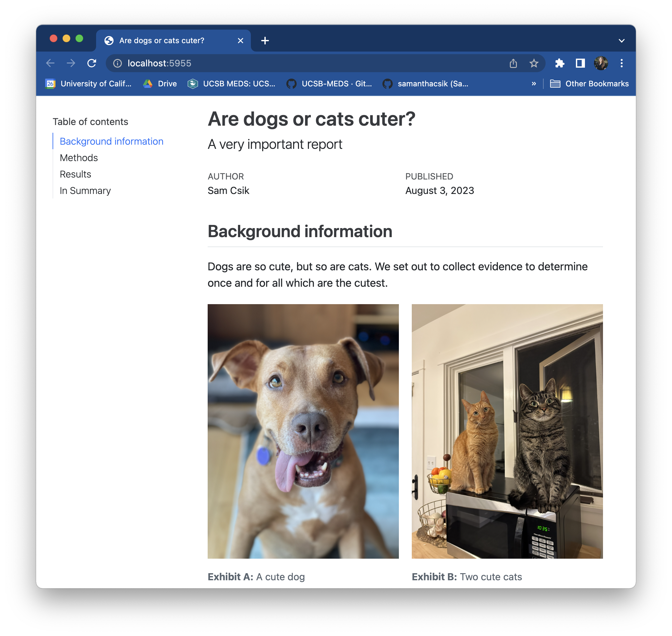This screenshot has height=636, width=672.
Task: Click the forward navigation arrow
Action: [71, 63]
